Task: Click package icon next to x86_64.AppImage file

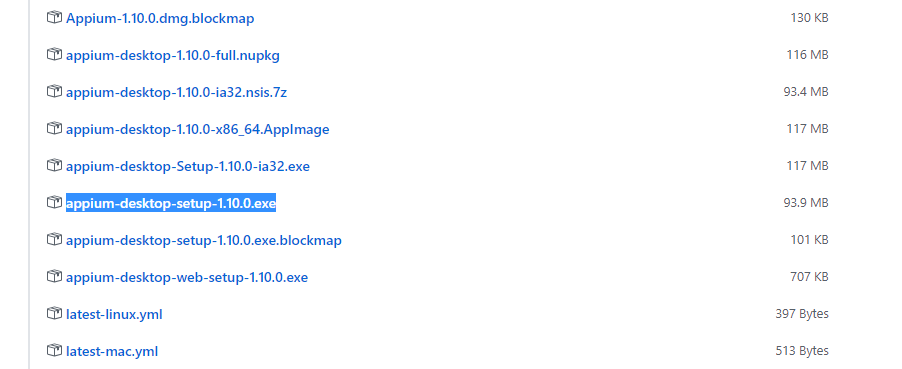Action: (x=54, y=128)
